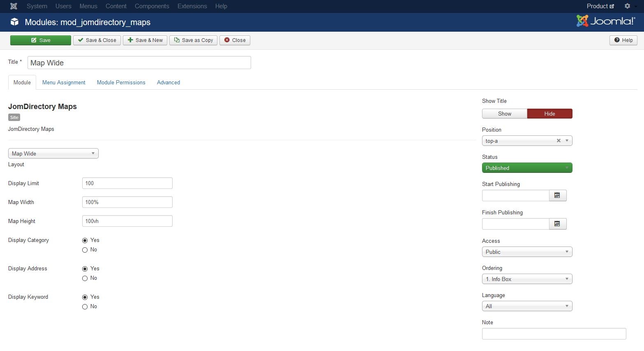Switch to the Module tab
The width and height of the screenshot is (644, 351).
(22, 82)
